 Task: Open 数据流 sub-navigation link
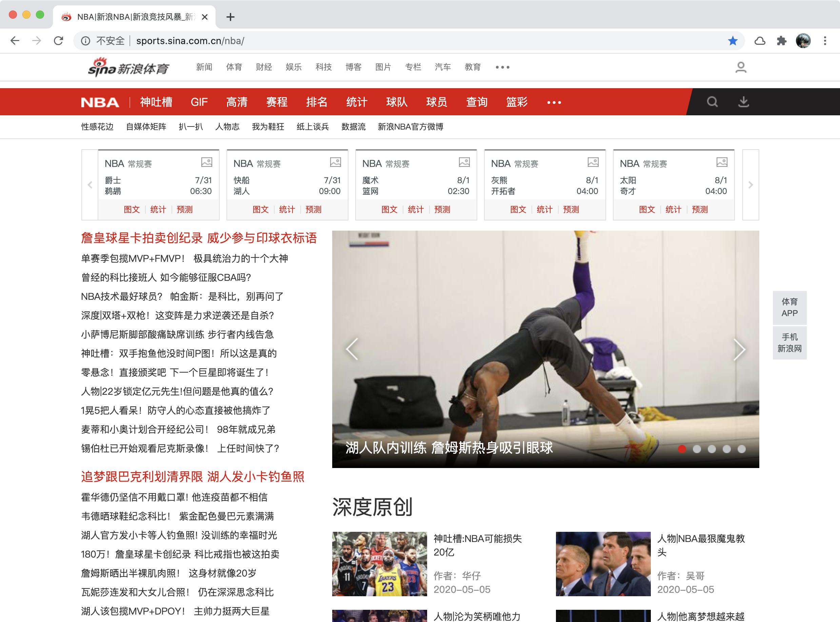[x=353, y=127]
